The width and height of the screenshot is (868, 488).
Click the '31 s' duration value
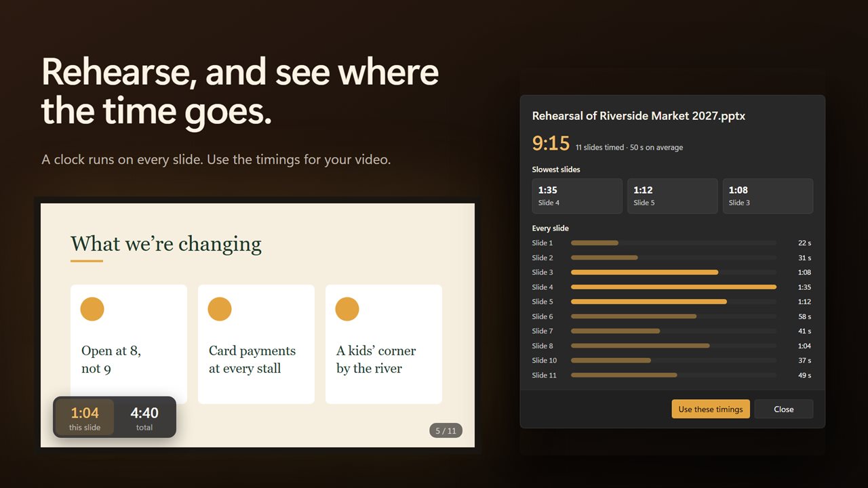point(804,258)
